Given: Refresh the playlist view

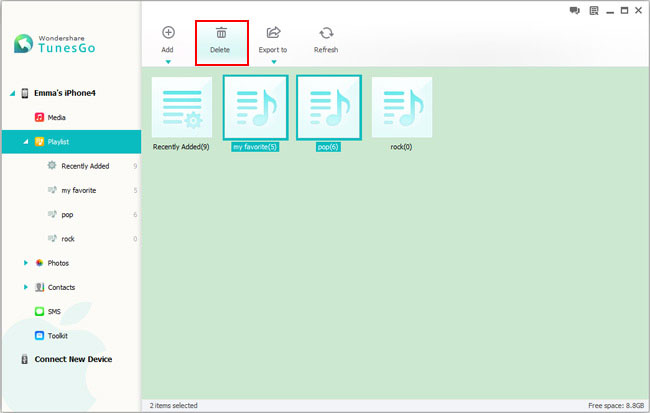Looking at the screenshot, I should coord(326,40).
